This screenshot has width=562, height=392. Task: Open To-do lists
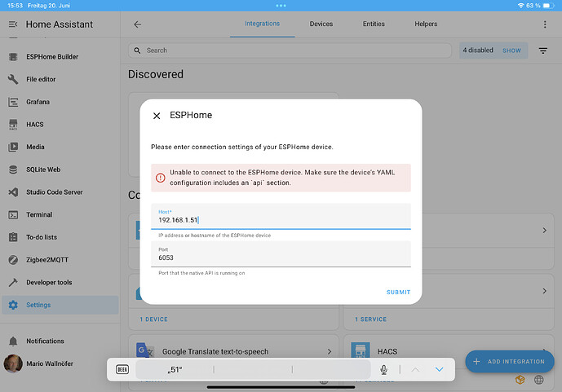point(42,237)
